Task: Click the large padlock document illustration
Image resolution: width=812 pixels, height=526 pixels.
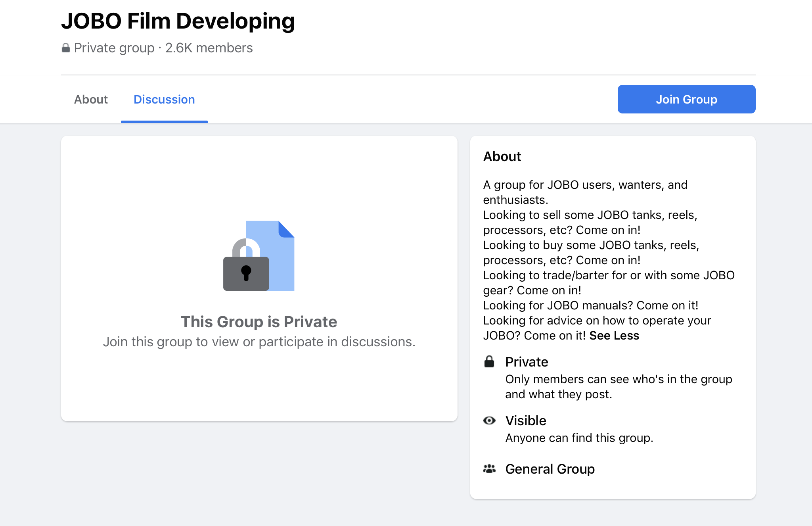Action: click(259, 256)
